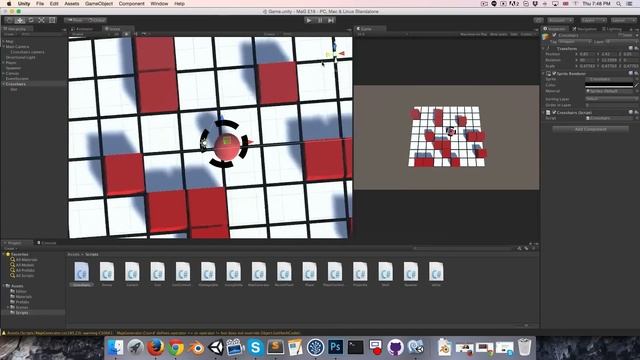This screenshot has height=360, width=640.
Task: Select the Scripts folder in Project tree
Action: coord(22,312)
